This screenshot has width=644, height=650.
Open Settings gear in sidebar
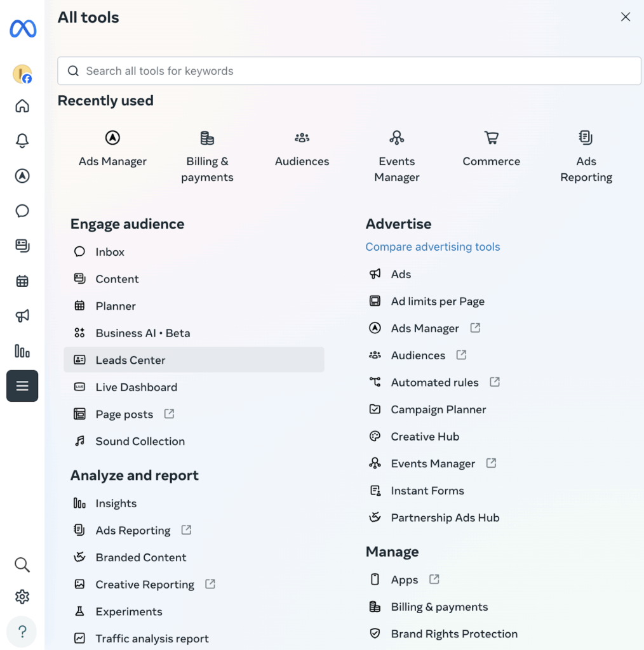coord(22,597)
